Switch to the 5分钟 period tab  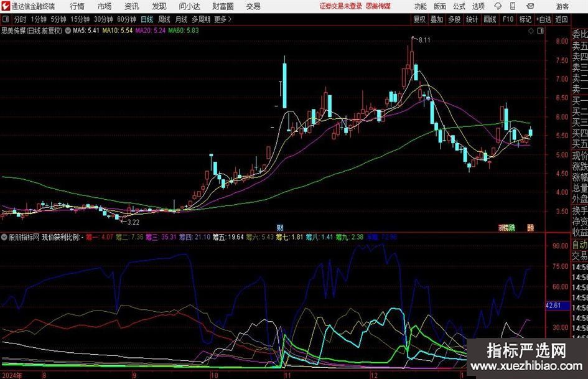58,19
